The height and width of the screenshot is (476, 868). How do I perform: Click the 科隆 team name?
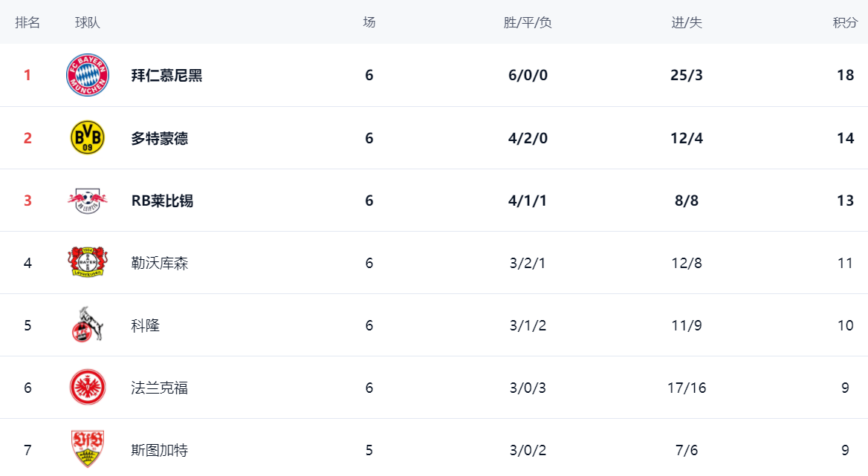[x=146, y=325]
